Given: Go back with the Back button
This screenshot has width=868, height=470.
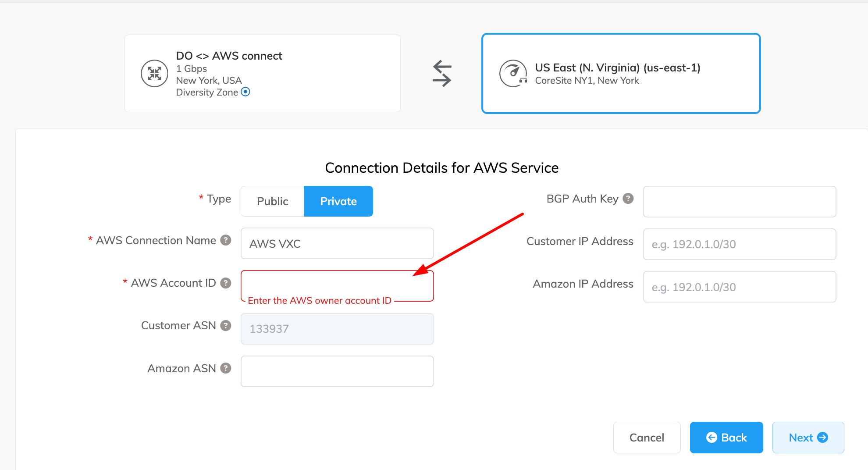Looking at the screenshot, I should coord(726,438).
